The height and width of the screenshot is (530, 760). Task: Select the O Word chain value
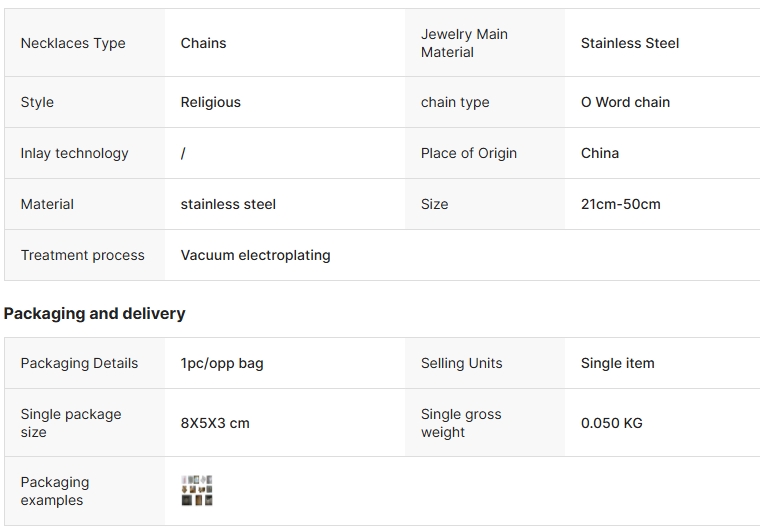625,102
